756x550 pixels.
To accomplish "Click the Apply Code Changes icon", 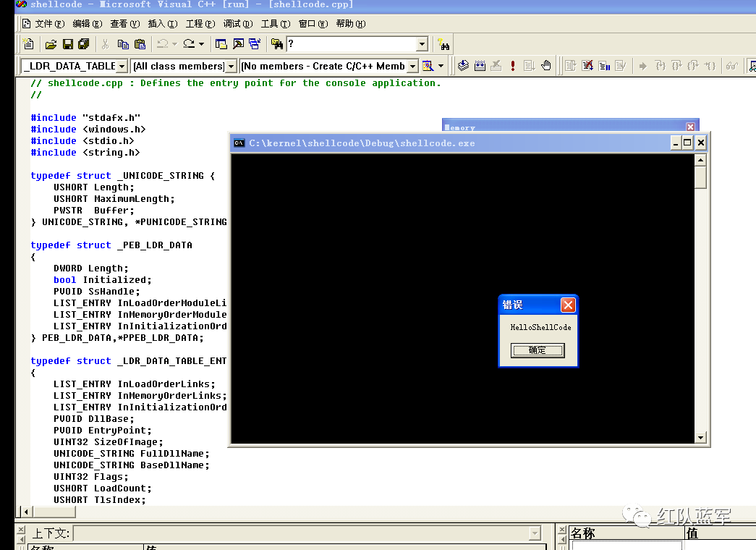I will pos(621,66).
